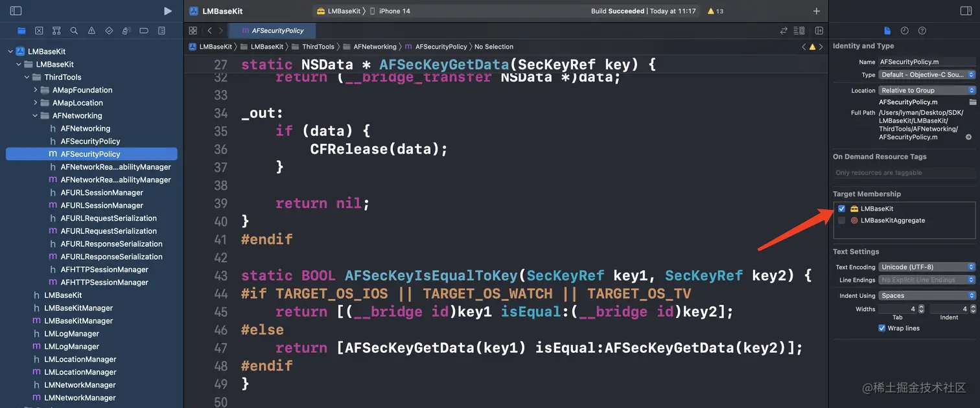Show the File inspector
This screenshot has height=408, width=980.
point(887,30)
